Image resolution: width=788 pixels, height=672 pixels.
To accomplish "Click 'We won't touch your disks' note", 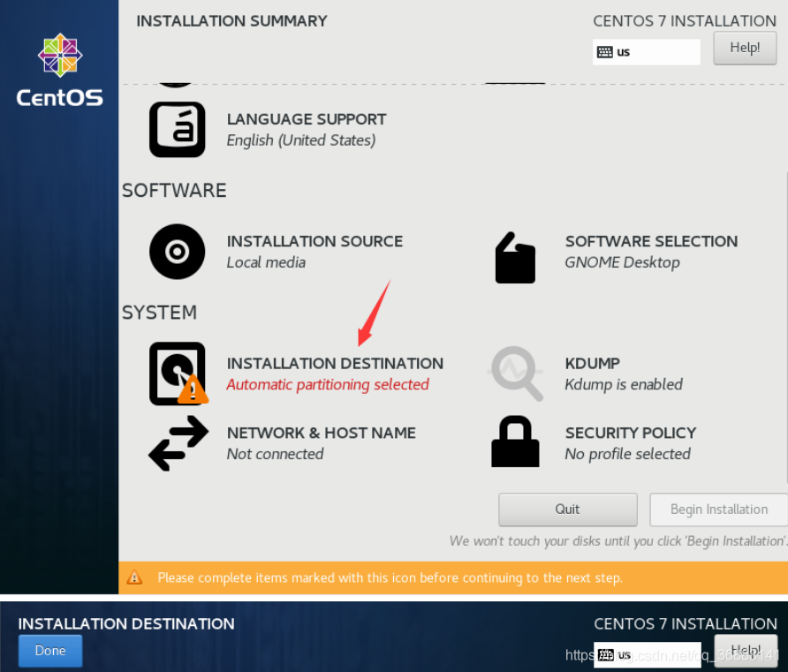I will pyautogui.click(x=618, y=541).
